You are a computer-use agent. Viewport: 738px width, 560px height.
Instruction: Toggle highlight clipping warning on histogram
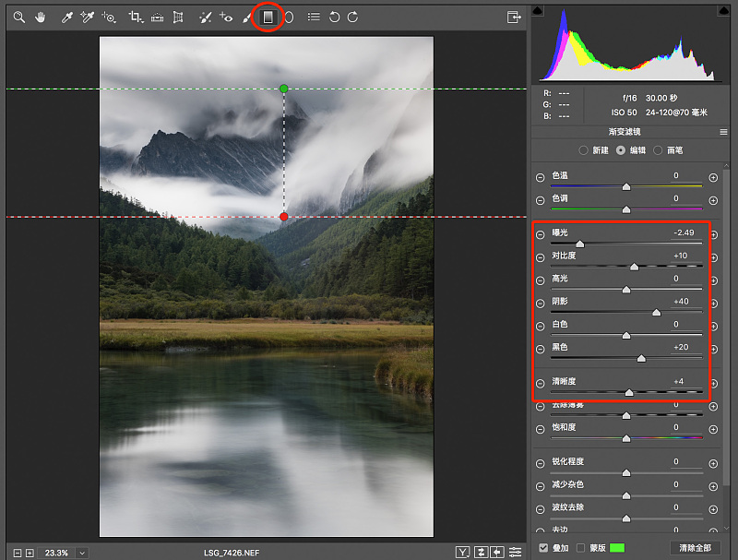[x=723, y=10]
